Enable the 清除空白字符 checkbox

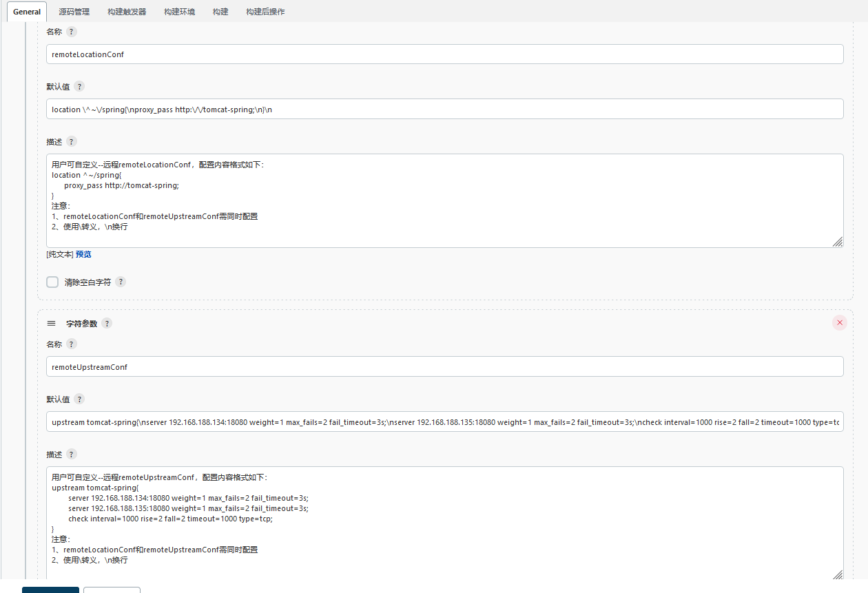click(x=52, y=282)
